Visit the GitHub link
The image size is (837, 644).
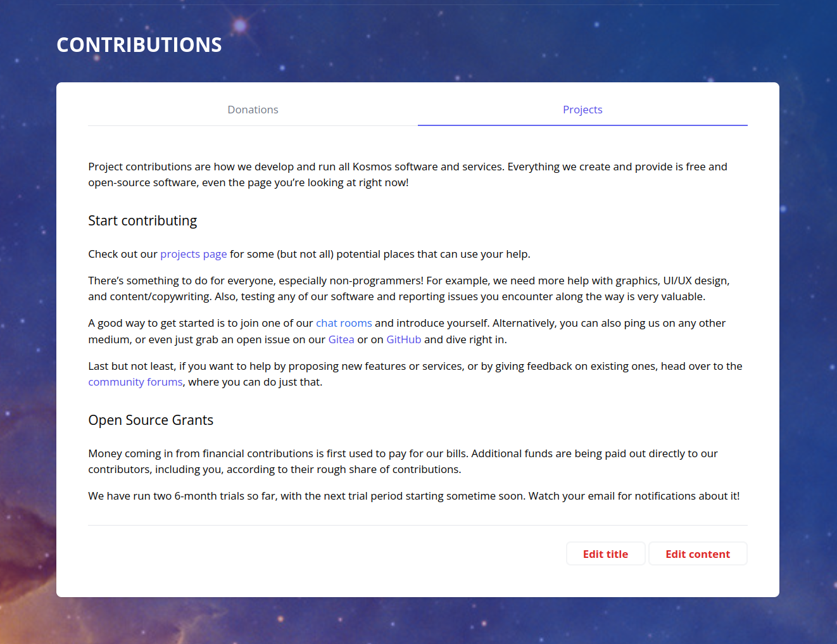(x=403, y=339)
